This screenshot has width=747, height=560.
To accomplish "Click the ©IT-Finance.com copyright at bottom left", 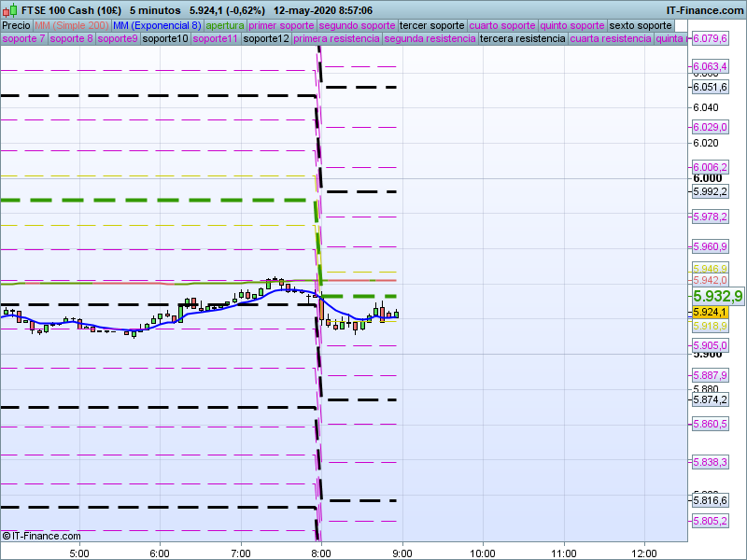I will (42, 536).
